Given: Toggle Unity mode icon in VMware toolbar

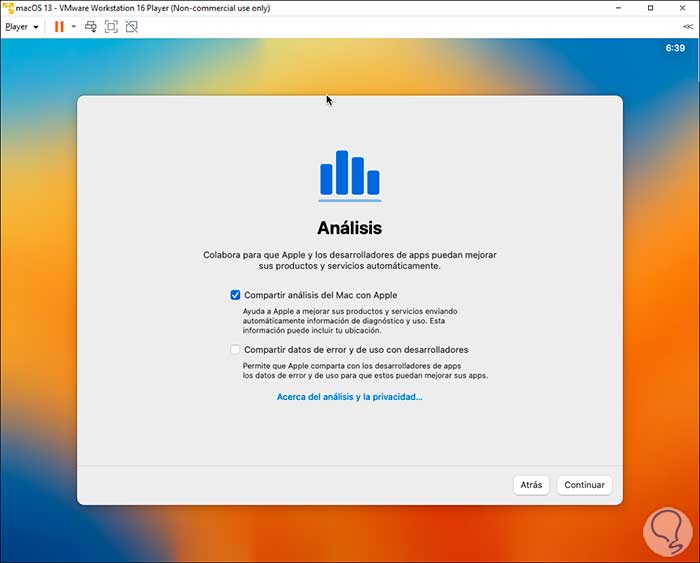Looking at the screenshot, I should tap(132, 27).
